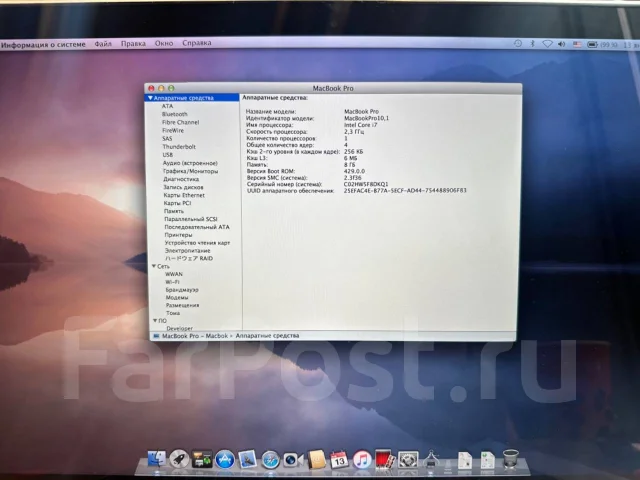The image size is (640, 480).
Task: Click the serial number value C02HW5F8DKQ1
Action: (366, 184)
